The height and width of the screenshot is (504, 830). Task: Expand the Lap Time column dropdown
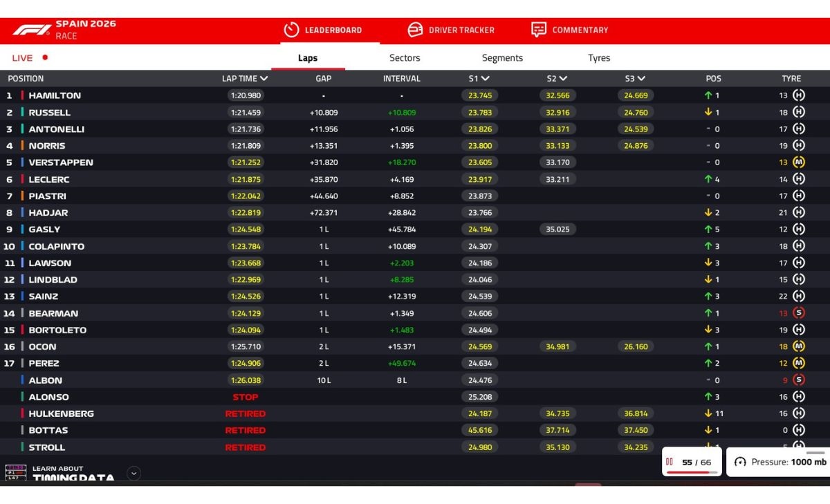264,79
